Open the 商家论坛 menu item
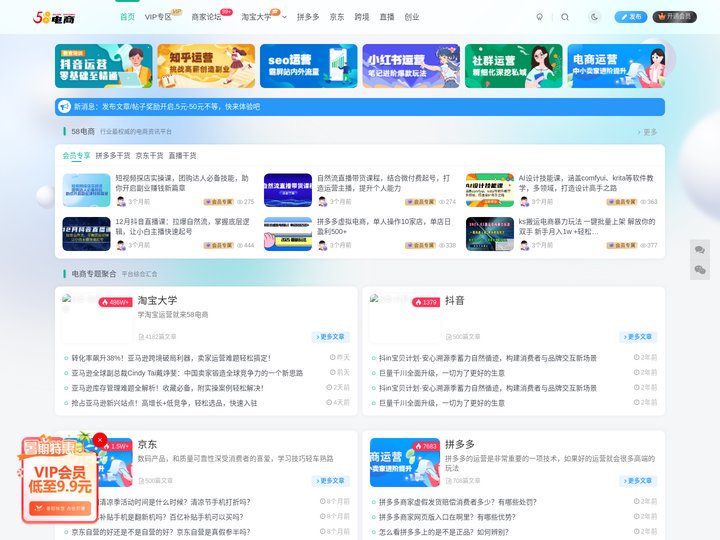The image size is (720, 540). click(x=206, y=17)
